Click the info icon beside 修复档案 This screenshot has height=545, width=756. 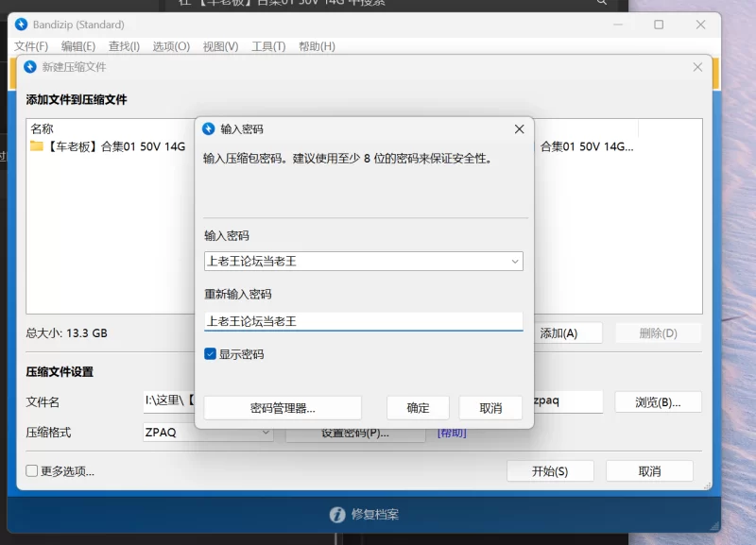click(337, 515)
